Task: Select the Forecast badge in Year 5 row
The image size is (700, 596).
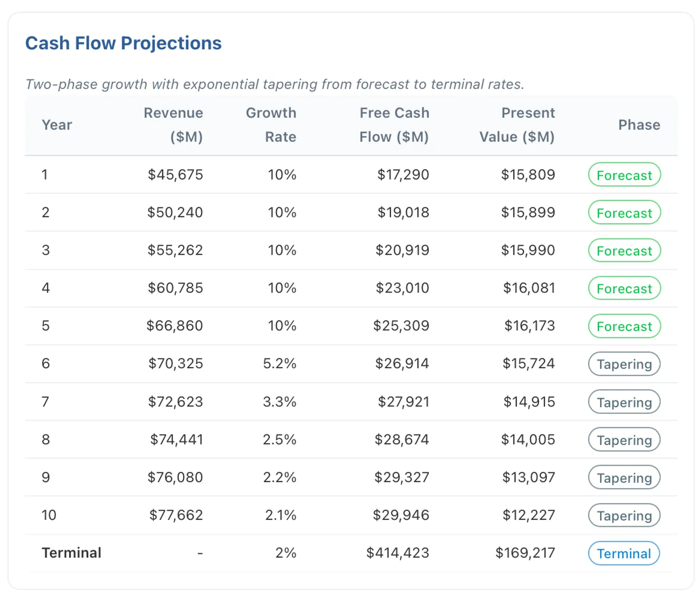Action: 624,326
